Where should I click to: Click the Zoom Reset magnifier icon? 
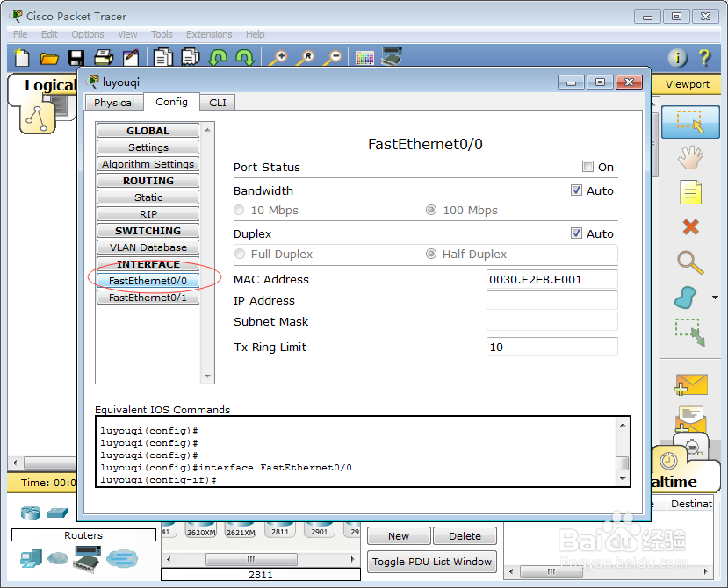pyautogui.click(x=306, y=58)
